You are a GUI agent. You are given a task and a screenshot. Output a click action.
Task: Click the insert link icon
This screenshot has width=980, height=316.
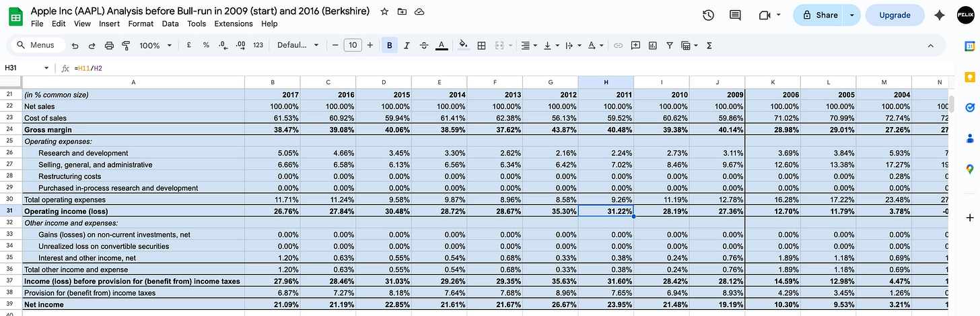(618, 46)
